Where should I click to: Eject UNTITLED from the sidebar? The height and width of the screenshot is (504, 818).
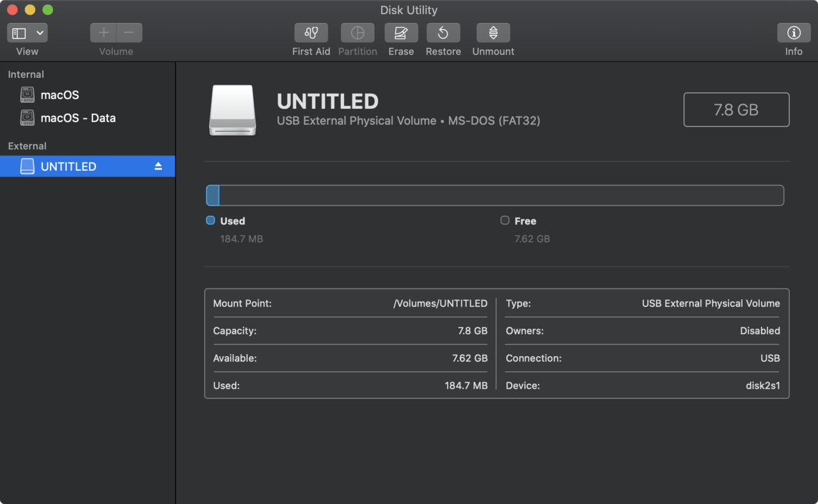[158, 166]
